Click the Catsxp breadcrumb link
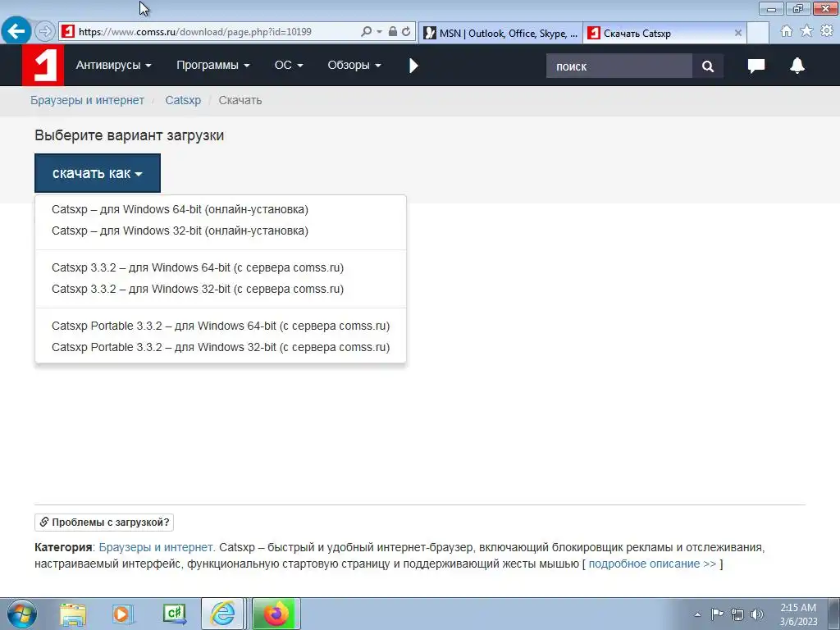The width and height of the screenshot is (840, 630). pos(183,100)
